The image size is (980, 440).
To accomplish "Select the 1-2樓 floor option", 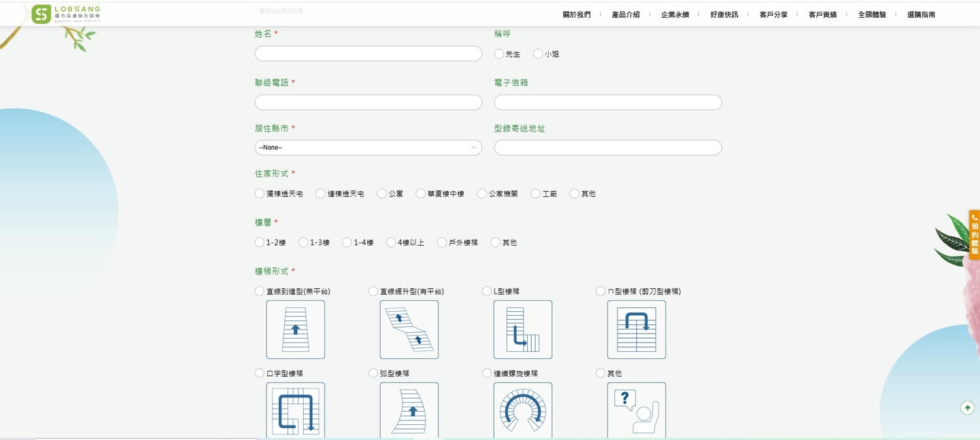I will pos(259,242).
